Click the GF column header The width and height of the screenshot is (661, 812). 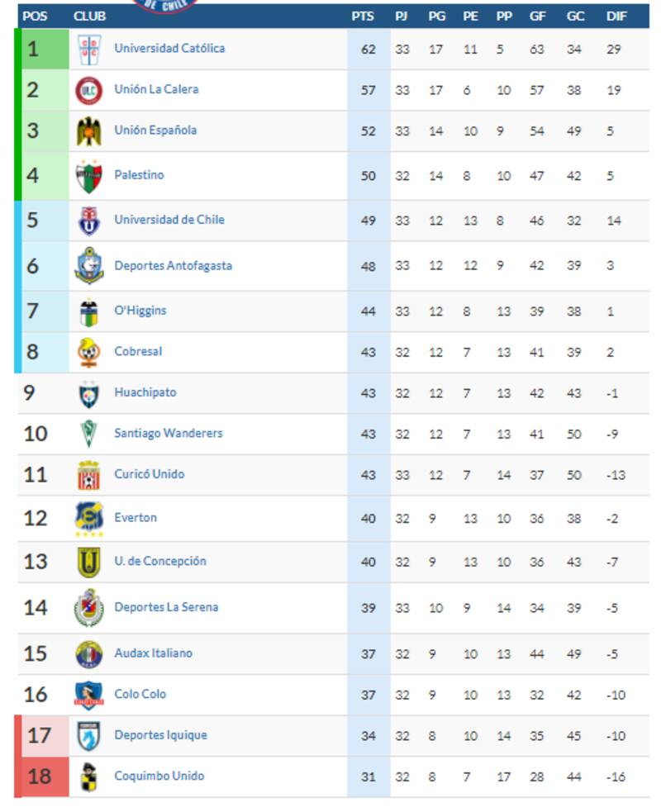tap(538, 16)
